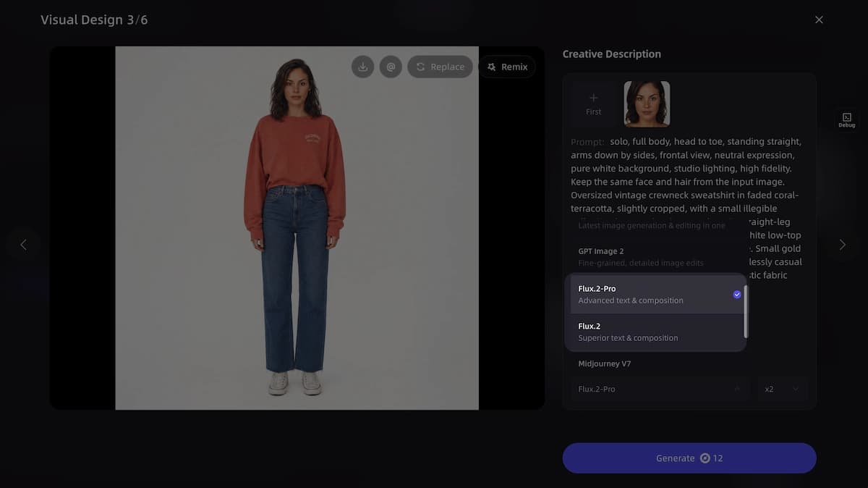
Task: Click the Remix button
Action: pos(507,67)
